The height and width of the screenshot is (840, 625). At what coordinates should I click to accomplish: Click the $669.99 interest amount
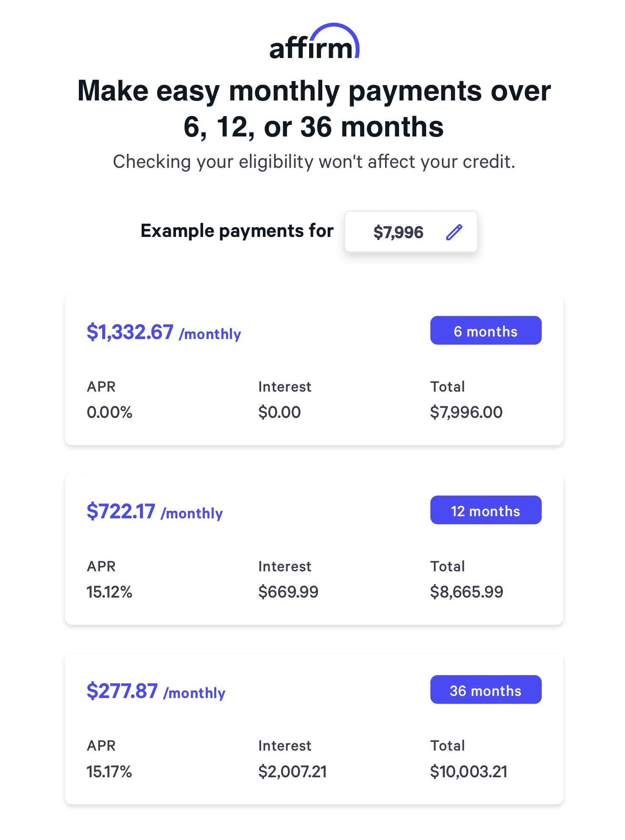click(288, 592)
